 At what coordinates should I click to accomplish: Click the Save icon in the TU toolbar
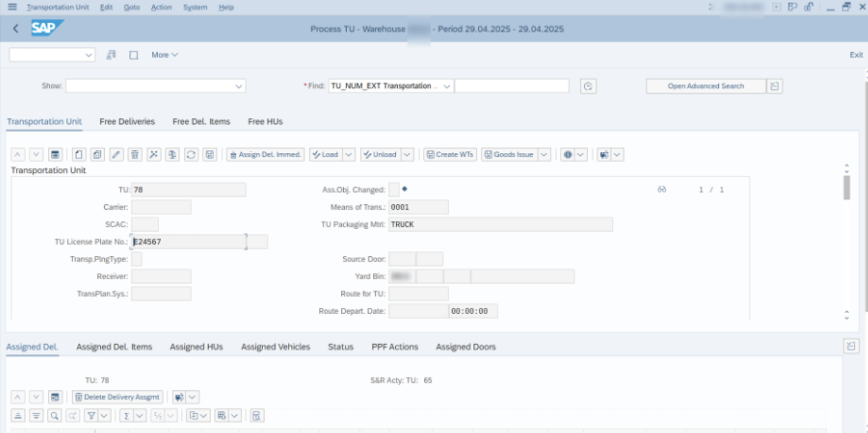(x=210, y=154)
